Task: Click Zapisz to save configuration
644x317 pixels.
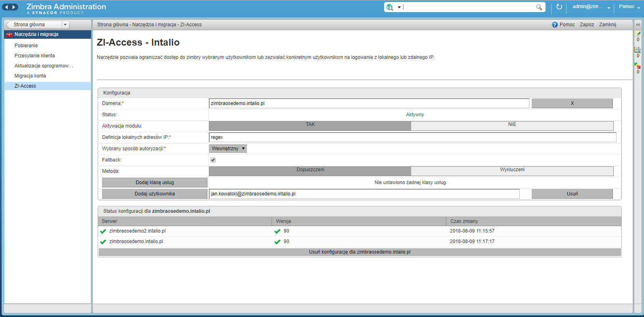Action: (587, 25)
